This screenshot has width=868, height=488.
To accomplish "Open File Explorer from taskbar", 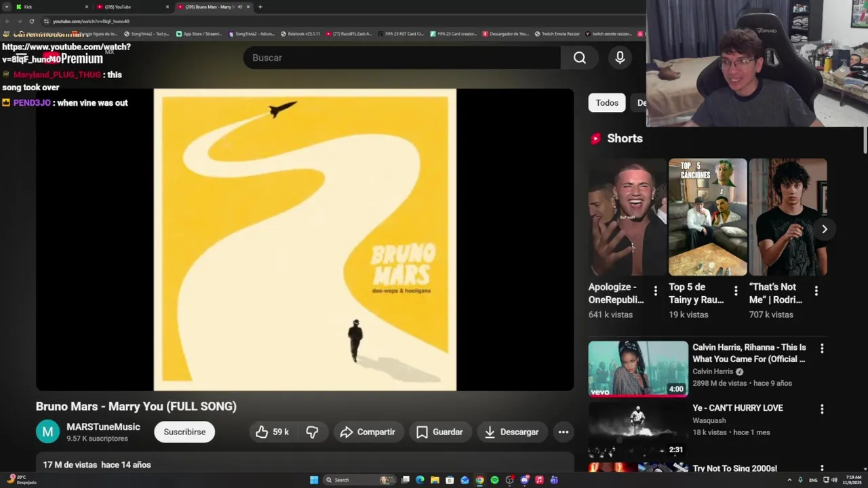I will [435, 480].
